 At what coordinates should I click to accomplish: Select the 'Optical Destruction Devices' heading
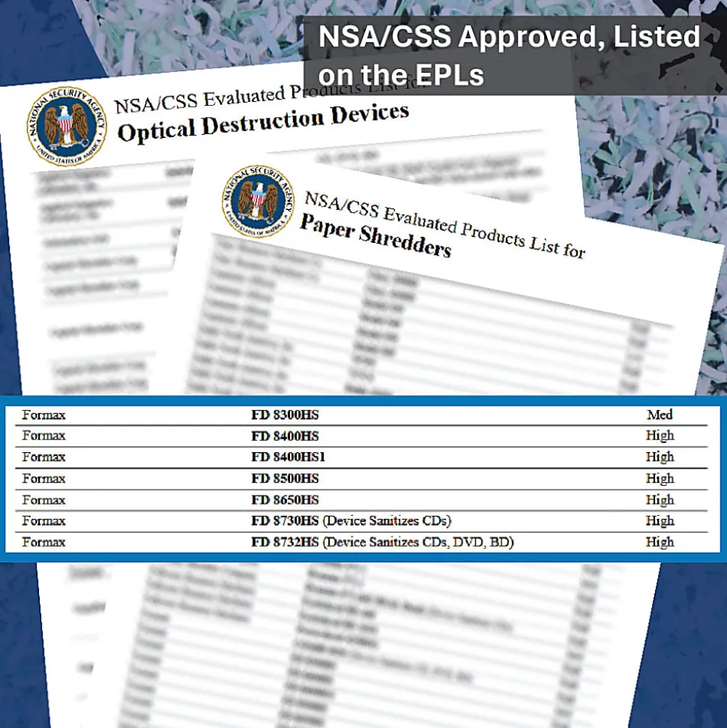pyautogui.click(x=263, y=122)
